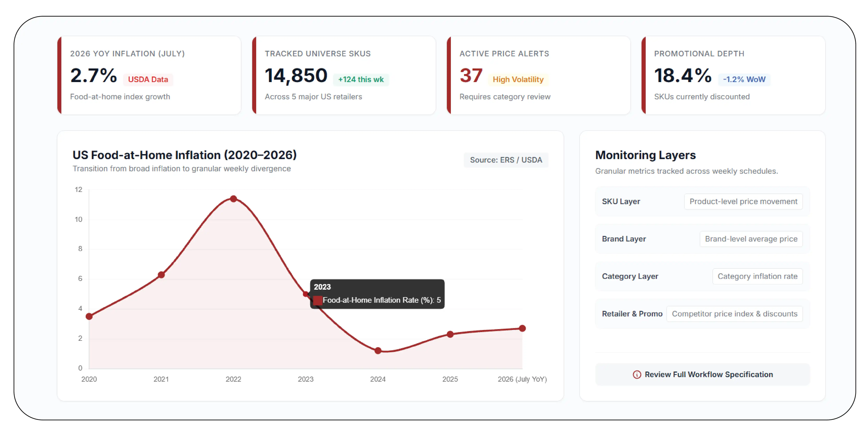
Task: Click the Food-at-Home Inflation Rate tooltip text
Action: [382, 300]
